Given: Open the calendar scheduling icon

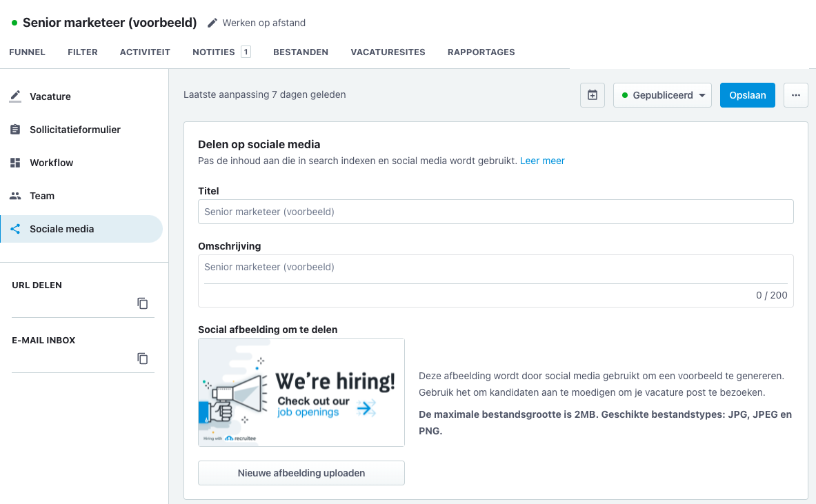Looking at the screenshot, I should pyautogui.click(x=592, y=94).
